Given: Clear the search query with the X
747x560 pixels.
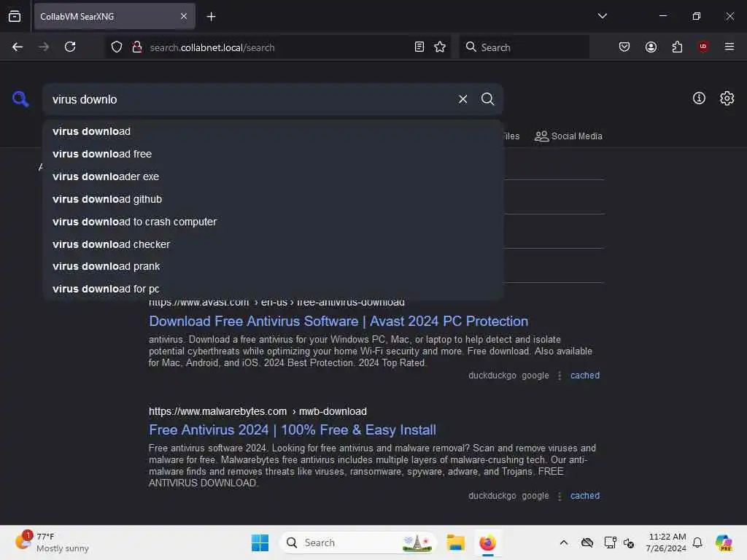Looking at the screenshot, I should point(462,99).
